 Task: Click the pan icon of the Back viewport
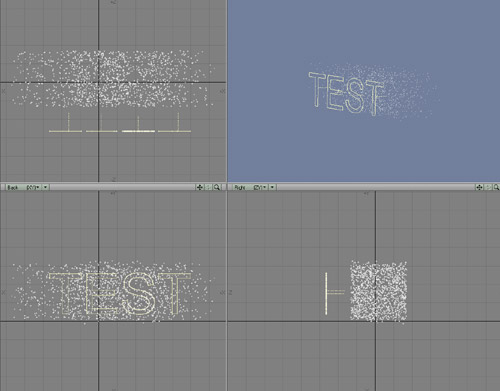tap(200, 187)
